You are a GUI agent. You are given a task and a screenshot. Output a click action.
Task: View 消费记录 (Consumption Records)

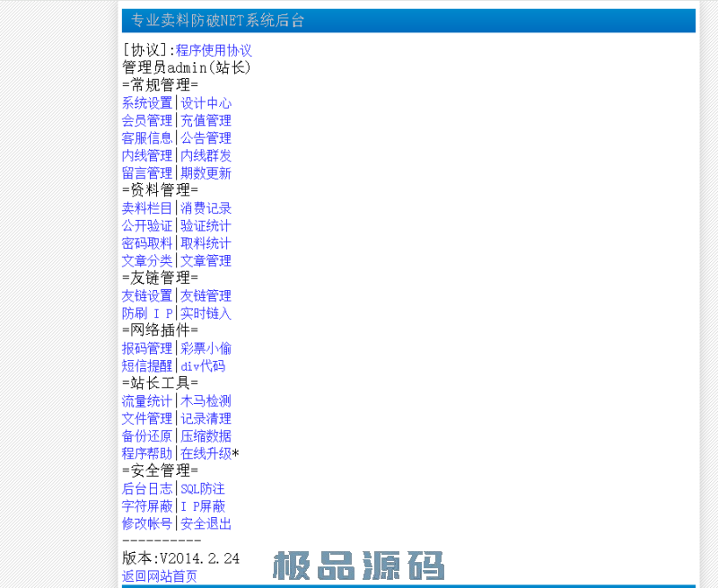click(x=206, y=207)
